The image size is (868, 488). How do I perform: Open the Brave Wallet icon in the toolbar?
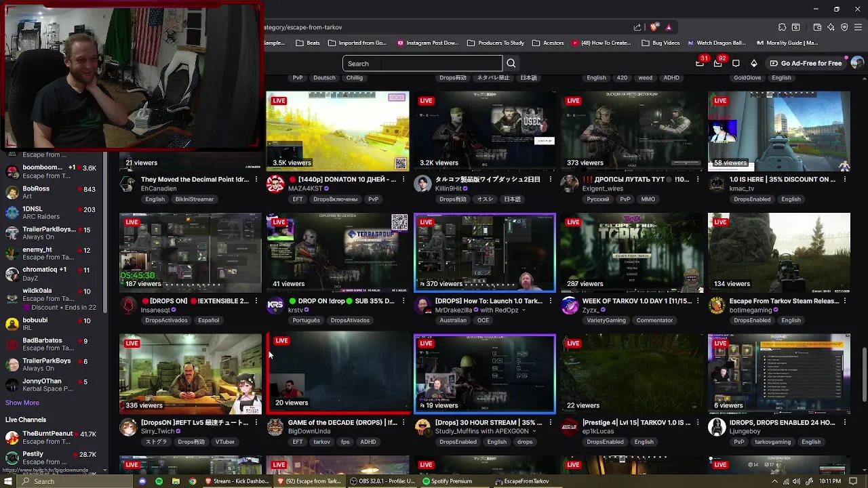coord(817,27)
